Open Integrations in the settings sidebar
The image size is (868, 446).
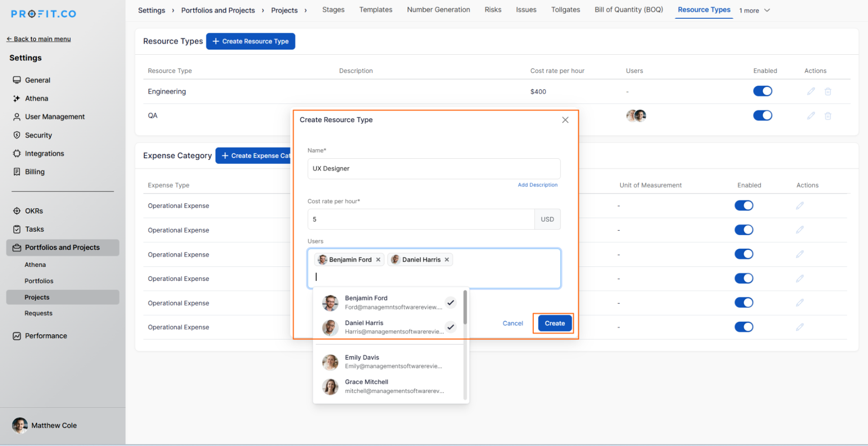point(44,153)
